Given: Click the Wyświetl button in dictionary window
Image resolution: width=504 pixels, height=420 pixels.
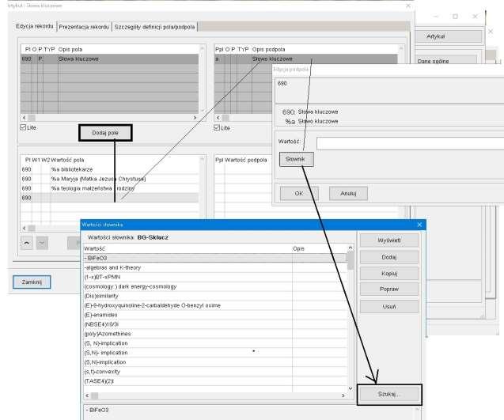Looking at the screenshot, I should 389,240.
